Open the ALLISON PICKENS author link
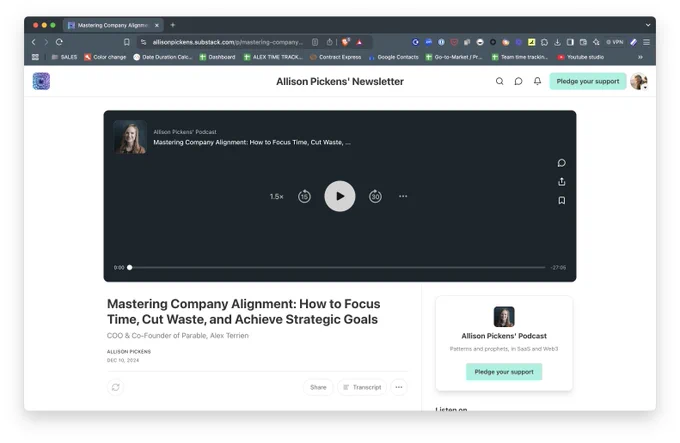Viewport: 680px width, 443px height. [129, 352]
